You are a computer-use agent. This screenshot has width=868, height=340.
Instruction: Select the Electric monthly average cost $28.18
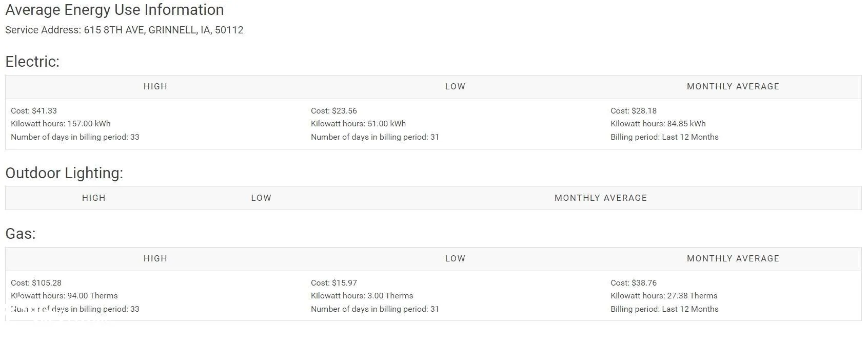[634, 110]
